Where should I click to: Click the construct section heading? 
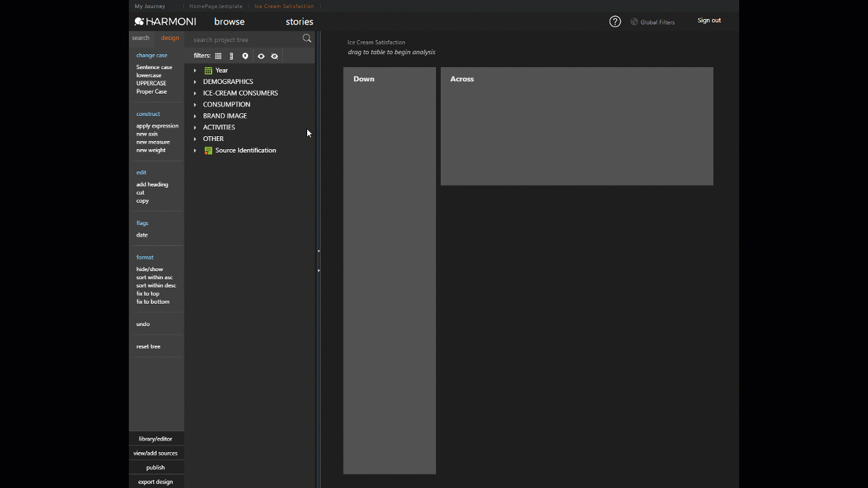coord(148,114)
